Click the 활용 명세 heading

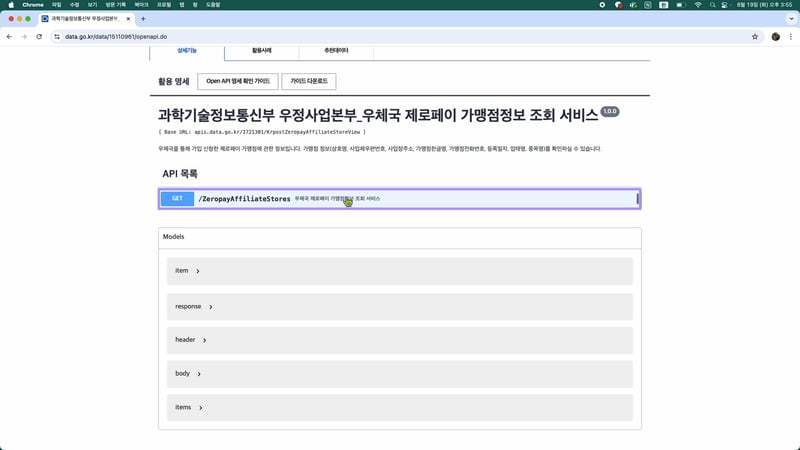[x=173, y=81]
